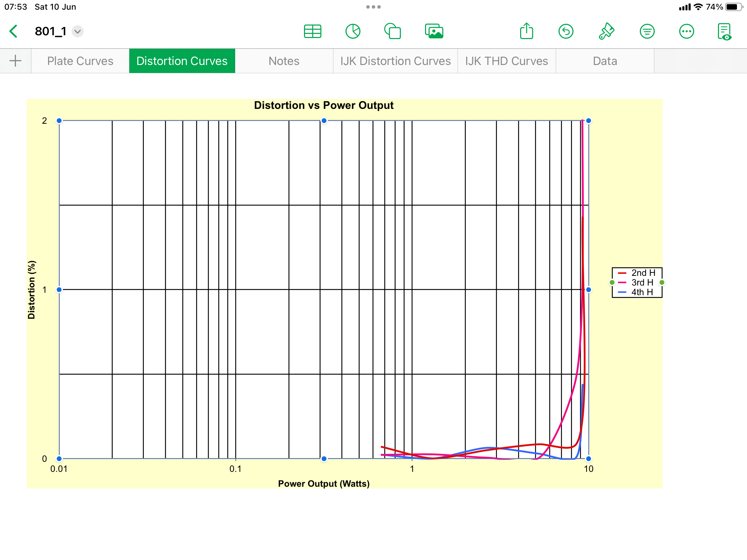The width and height of the screenshot is (747, 560).
Task: Tap the status bar clock 07:53
Action: click(x=16, y=7)
